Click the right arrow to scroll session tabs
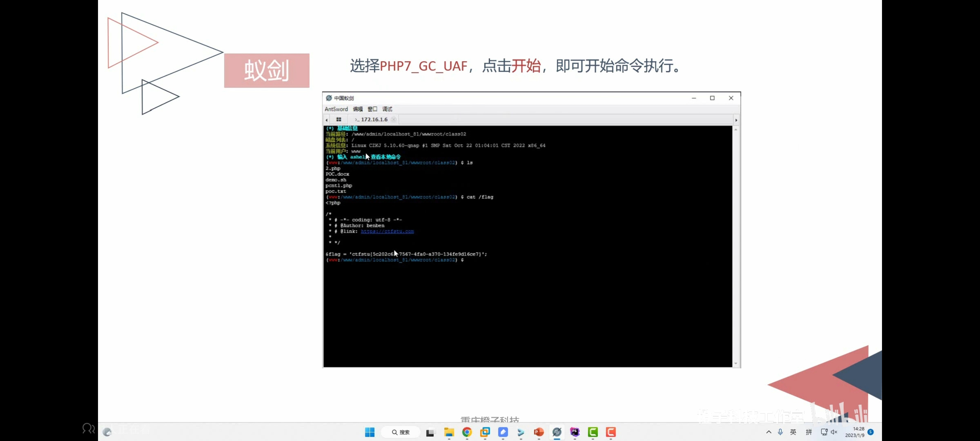The image size is (980, 441). click(736, 119)
